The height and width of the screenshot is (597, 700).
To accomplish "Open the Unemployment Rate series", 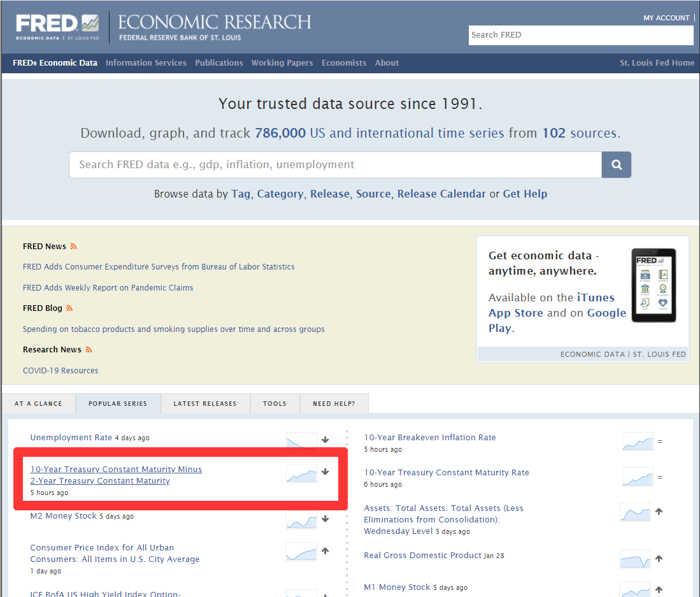I will tap(71, 438).
